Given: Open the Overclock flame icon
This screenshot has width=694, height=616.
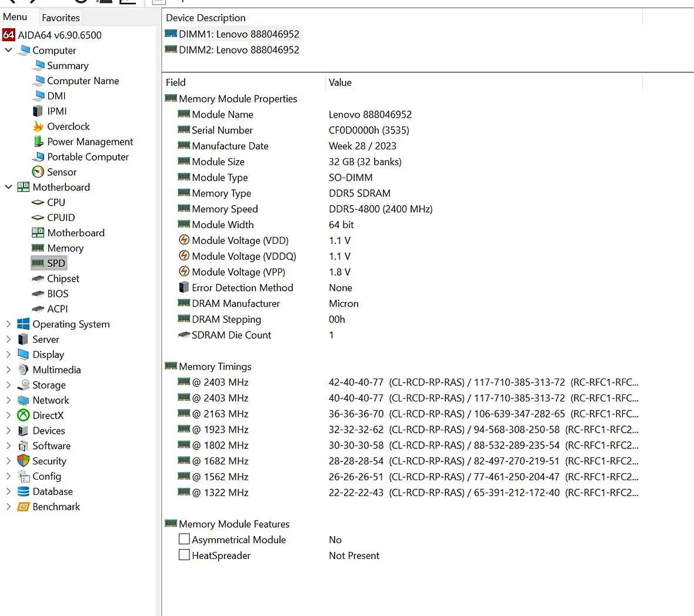Looking at the screenshot, I should pos(38,126).
